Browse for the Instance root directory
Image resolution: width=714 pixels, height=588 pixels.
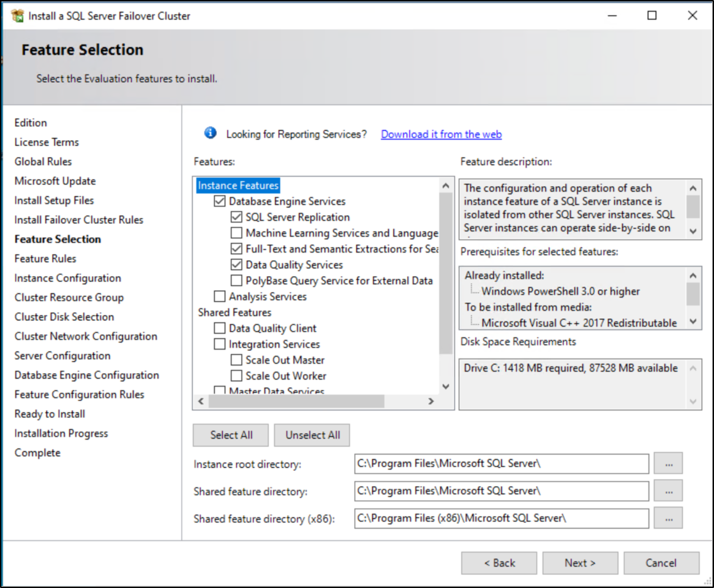669,464
